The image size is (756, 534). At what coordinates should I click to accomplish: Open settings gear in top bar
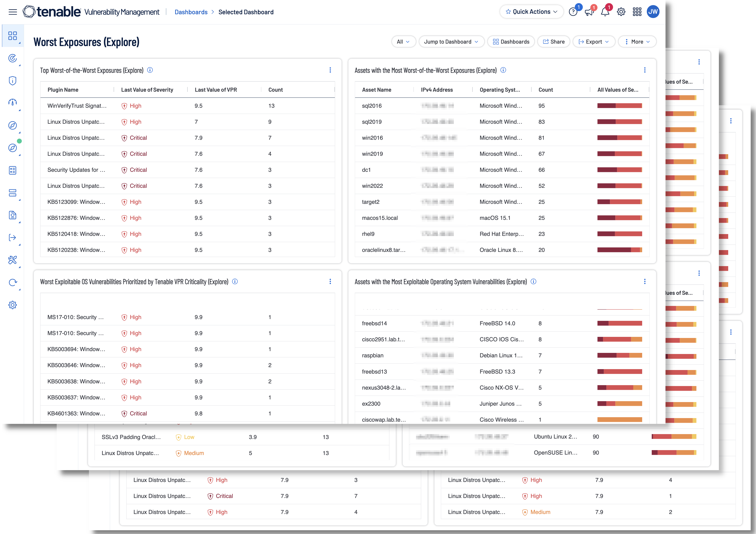621,12
